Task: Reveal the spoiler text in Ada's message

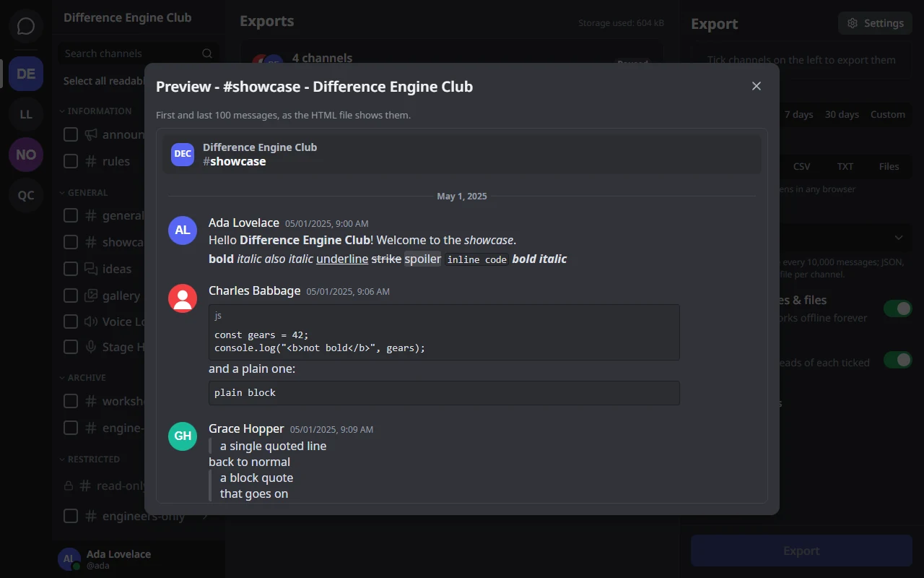Action: (422, 259)
